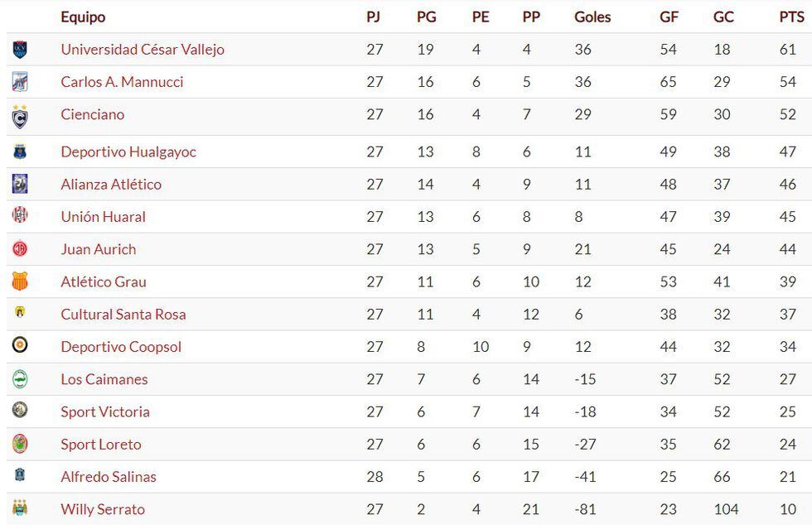Image resolution: width=812 pixels, height=529 pixels.
Task: Click the Juan Aurich round badge
Action: point(20,249)
